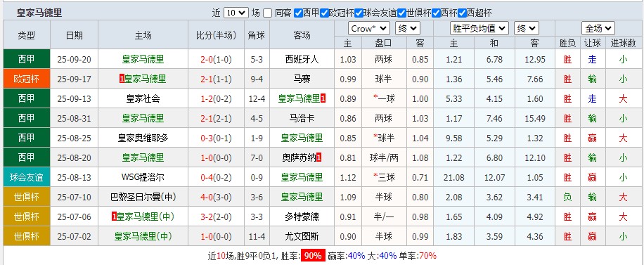Open home team 皇家奥维耶多
Image resolution: width=644 pixels, height=265 pixels.
143,138
